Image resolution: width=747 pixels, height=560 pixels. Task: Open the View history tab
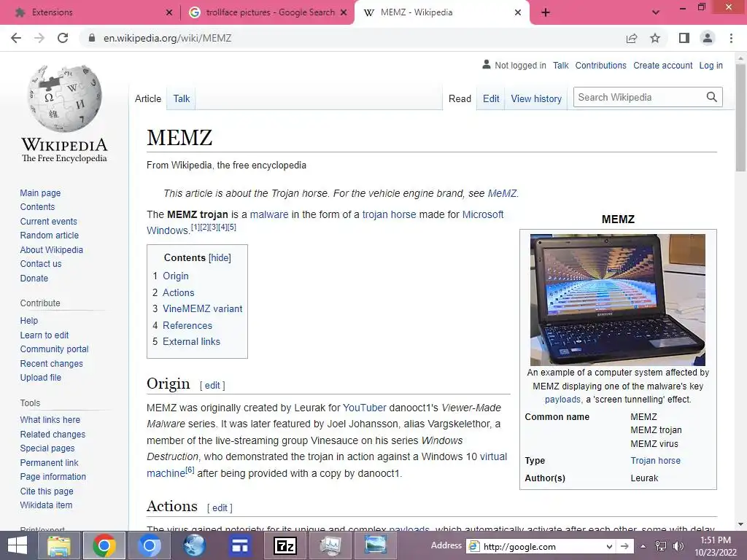tap(536, 98)
